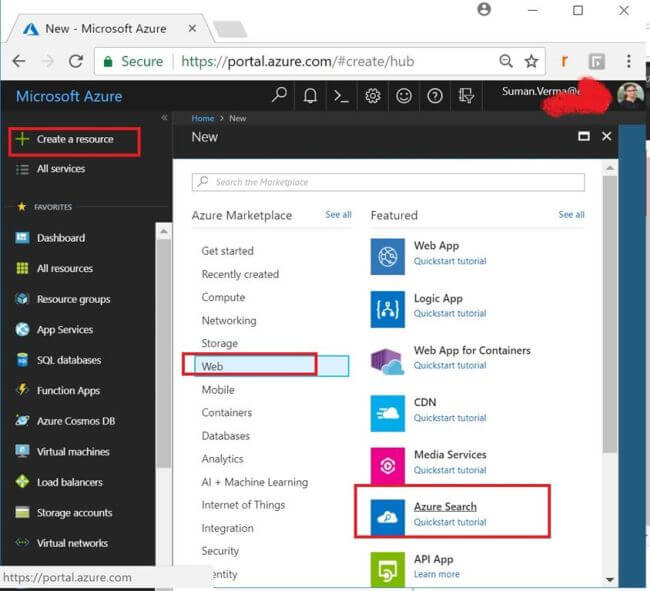Viewport: 650px width, 591px height.
Task: Open Dashboard from favorites
Action: [x=61, y=238]
